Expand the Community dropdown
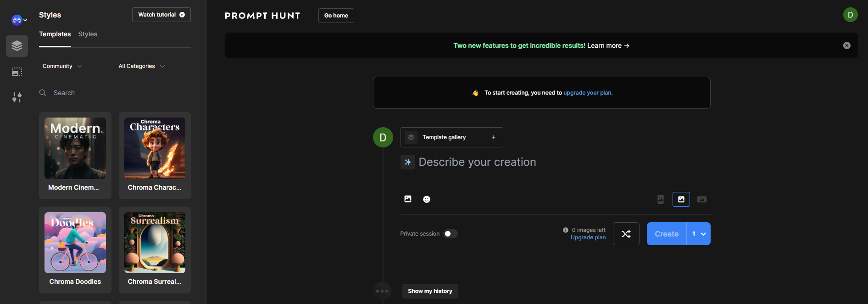The width and height of the screenshot is (868, 304). coord(62,66)
